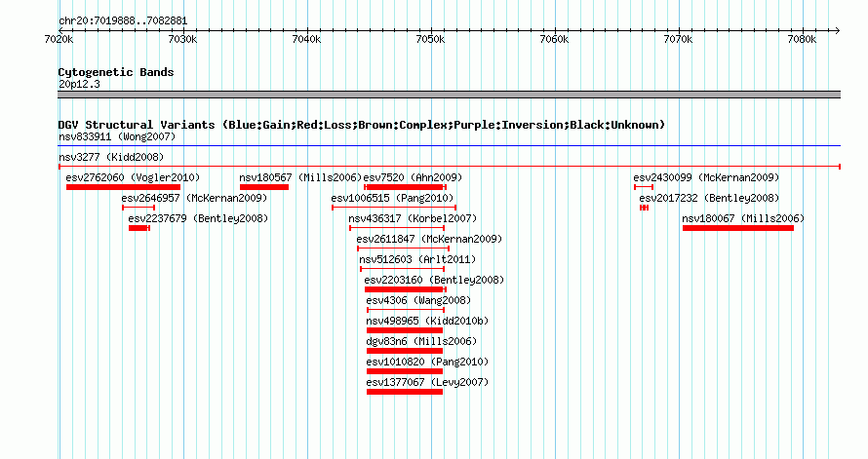Open esv2611847 (McKernan2009) label
This screenshot has width=868, height=459.
pos(429,239)
